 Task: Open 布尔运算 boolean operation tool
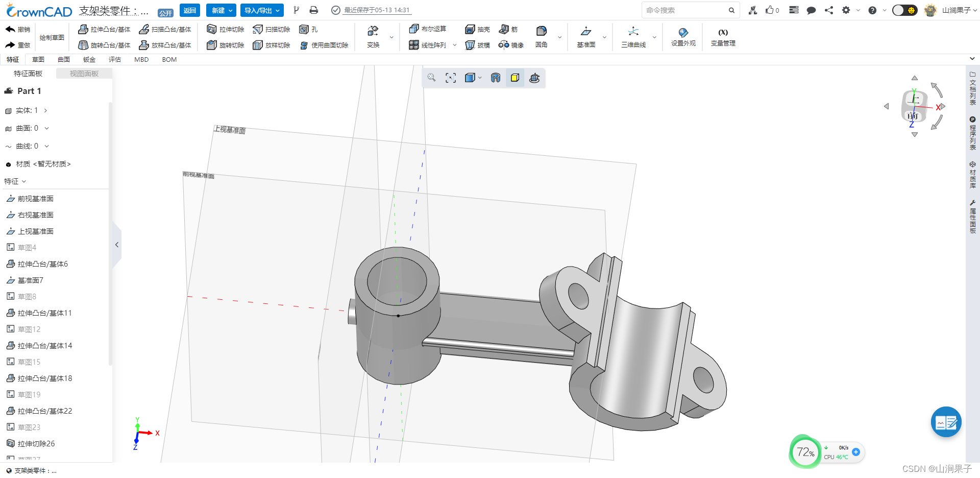click(x=428, y=29)
